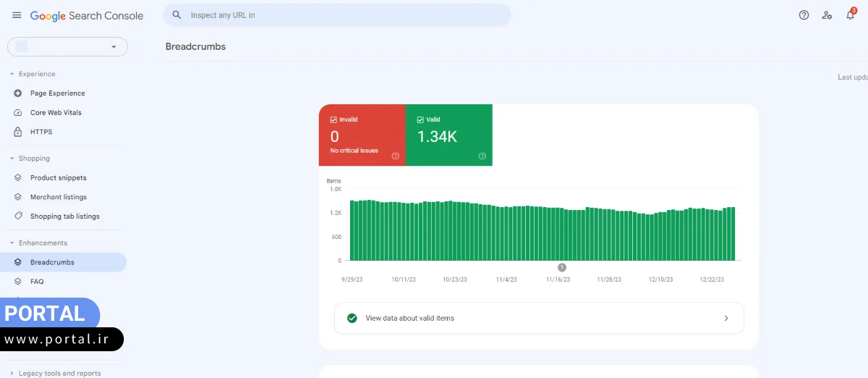Image resolution: width=868 pixels, height=378 pixels.
Task: Collapse the Shopping section
Action: pyautogui.click(x=12, y=159)
